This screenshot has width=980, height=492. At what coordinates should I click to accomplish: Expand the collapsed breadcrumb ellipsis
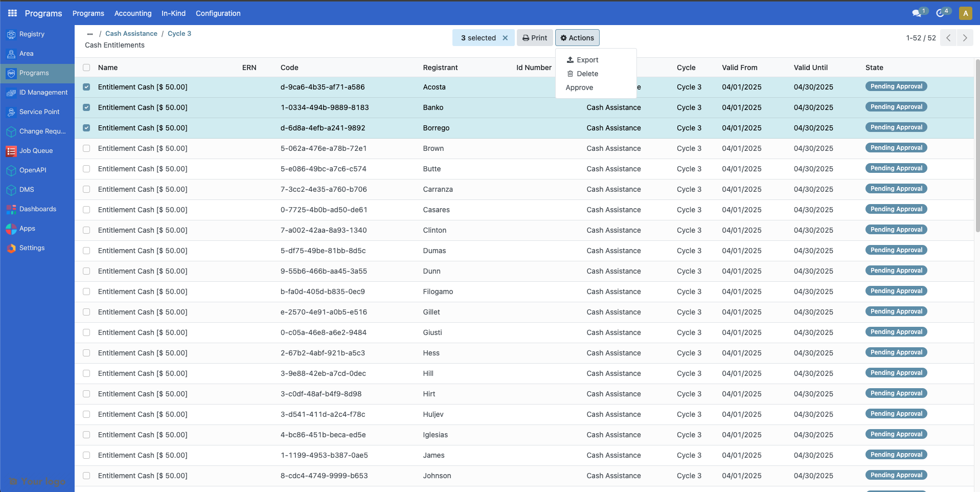pyautogui.click(x=90, y=34)
